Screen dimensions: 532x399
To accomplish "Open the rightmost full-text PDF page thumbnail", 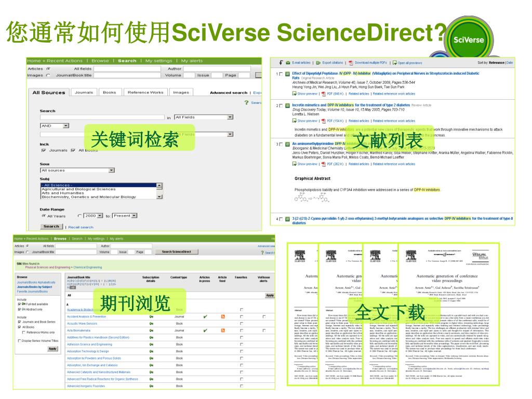I will (x=448, y=314).
